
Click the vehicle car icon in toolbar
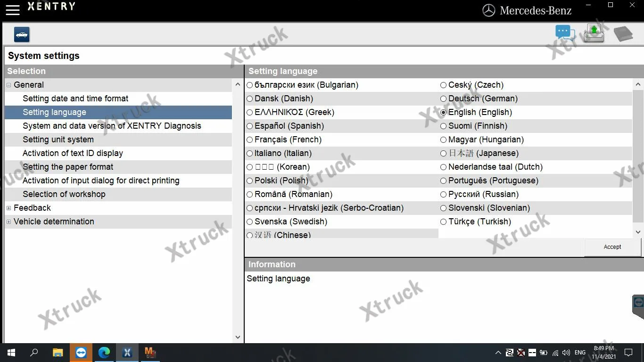pos(22,34)
